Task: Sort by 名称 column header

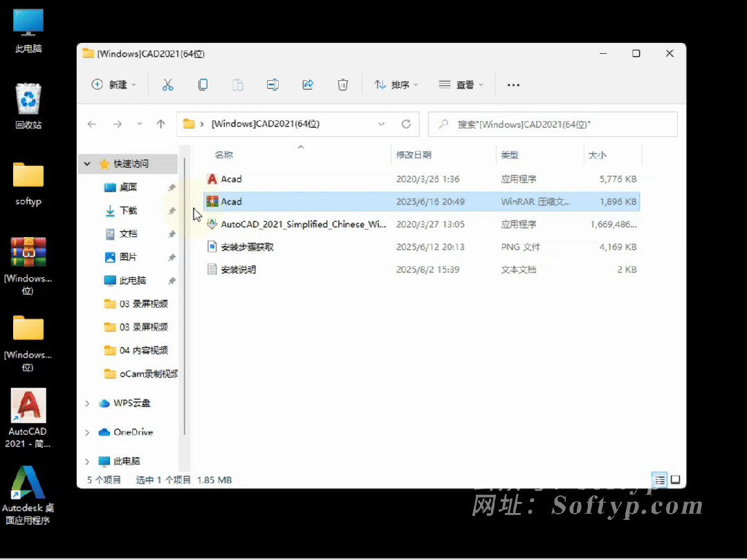Action: (224, 155)
